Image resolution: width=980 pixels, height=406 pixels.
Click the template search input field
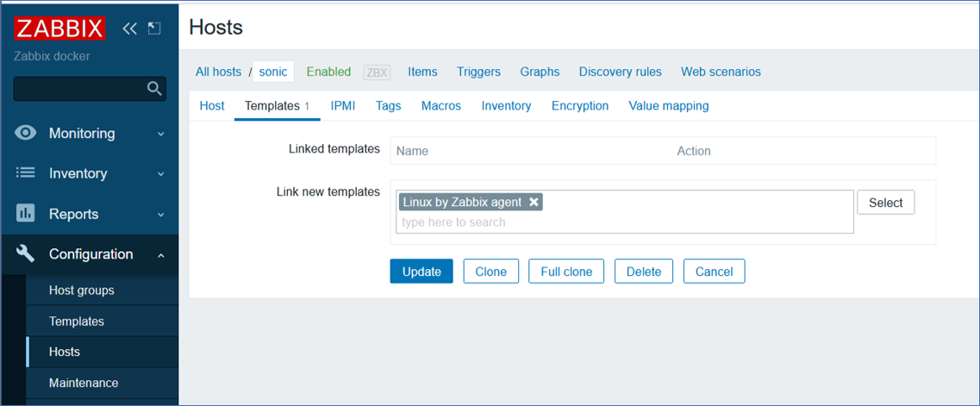pos(625,222)
